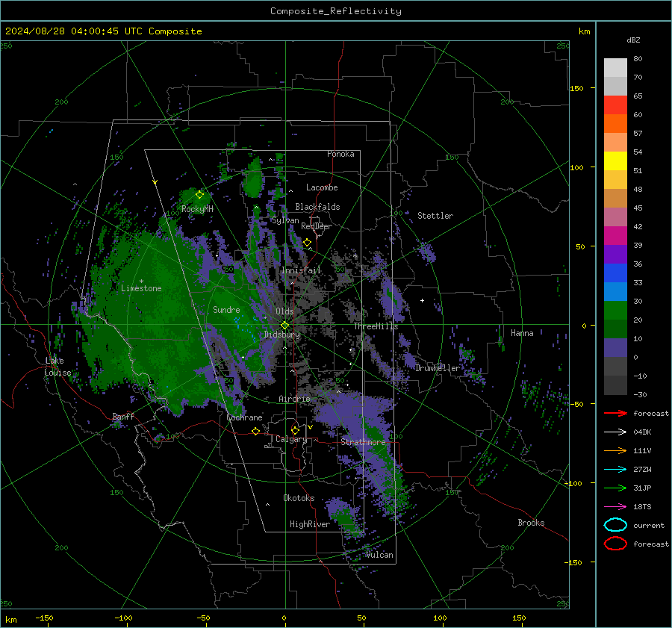
Task: Click the white 04DK arrow icon
Action: (615, 432)
